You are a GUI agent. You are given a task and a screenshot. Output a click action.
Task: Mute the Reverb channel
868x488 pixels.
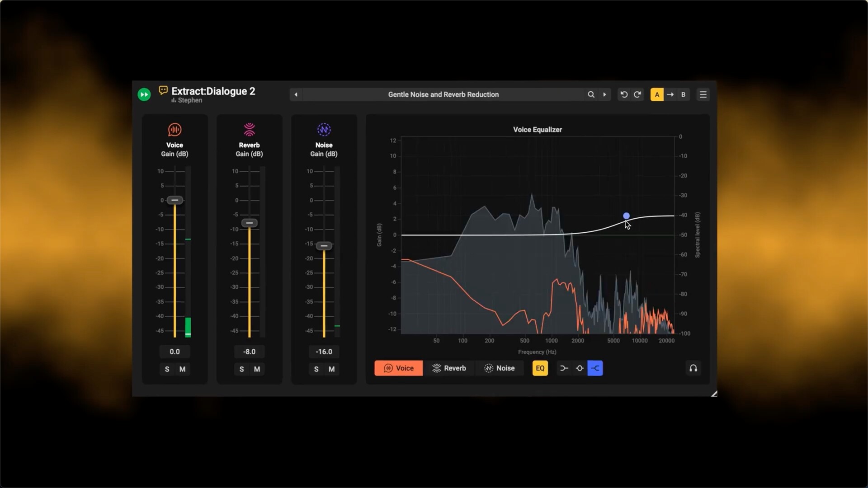(x=257, y=369)
